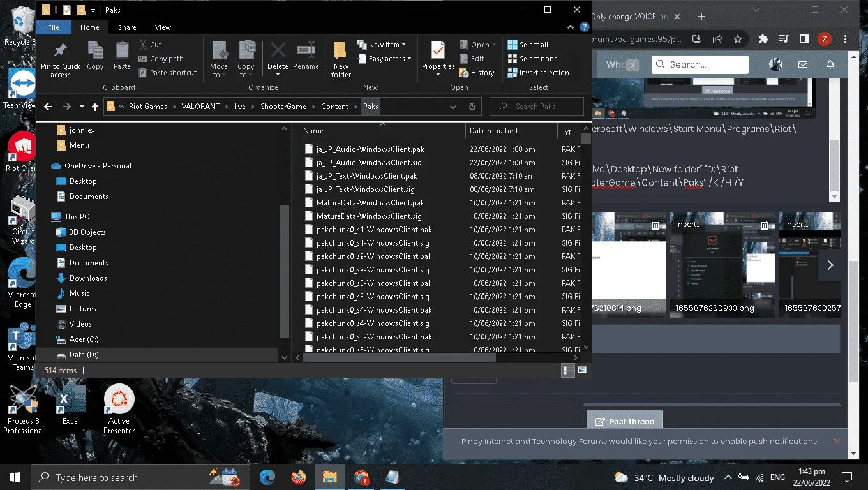This screenshot has height=490, width=868.
Task: Click Select none in the ribbon
Action: pos(532,59)
